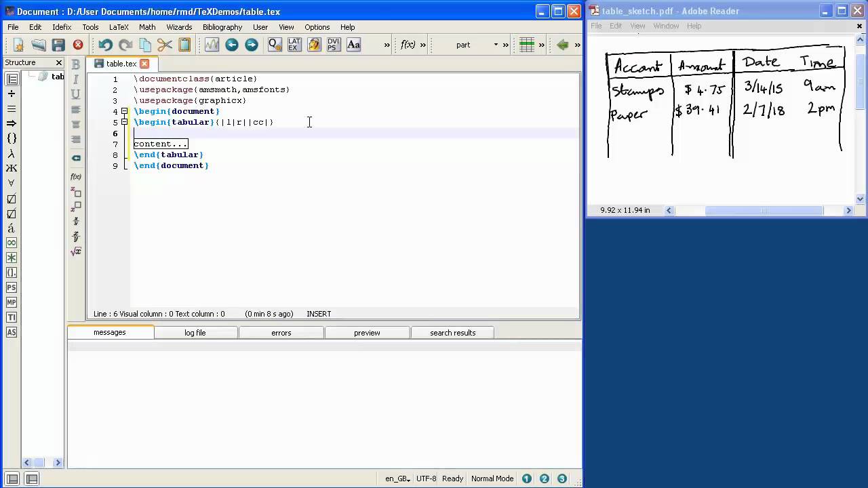Viewport: 868px width, 488px height.
Task: Open the AS (Asymptote) commands panel
Action: tap(12, 332)
